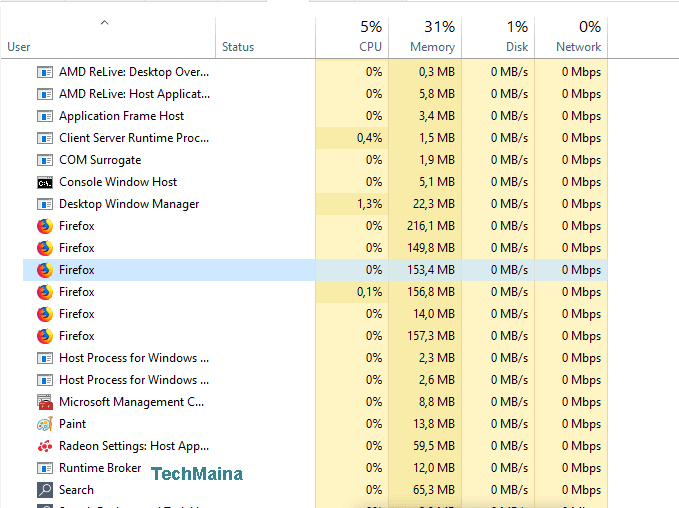Viewport: 679px width, 508px height.
Task: Click the icon of Firefox using 14,0 MB
Action: (x=45, y=314)
